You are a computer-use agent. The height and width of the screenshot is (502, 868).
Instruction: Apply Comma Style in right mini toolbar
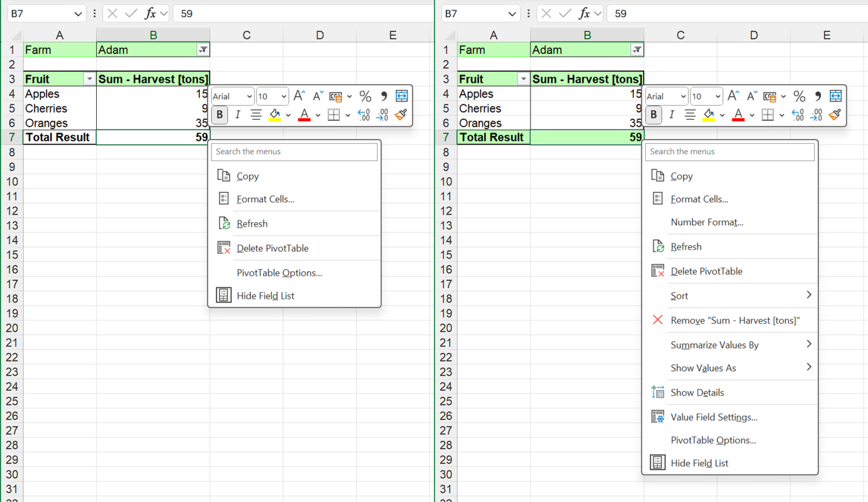tap(818, 96)
